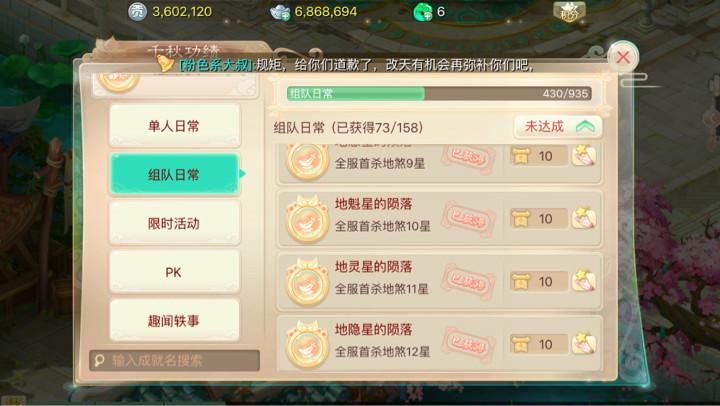Select the PK category tab
Screen dimensions: 720x406
pyautogui.click(x=174, y=272)
